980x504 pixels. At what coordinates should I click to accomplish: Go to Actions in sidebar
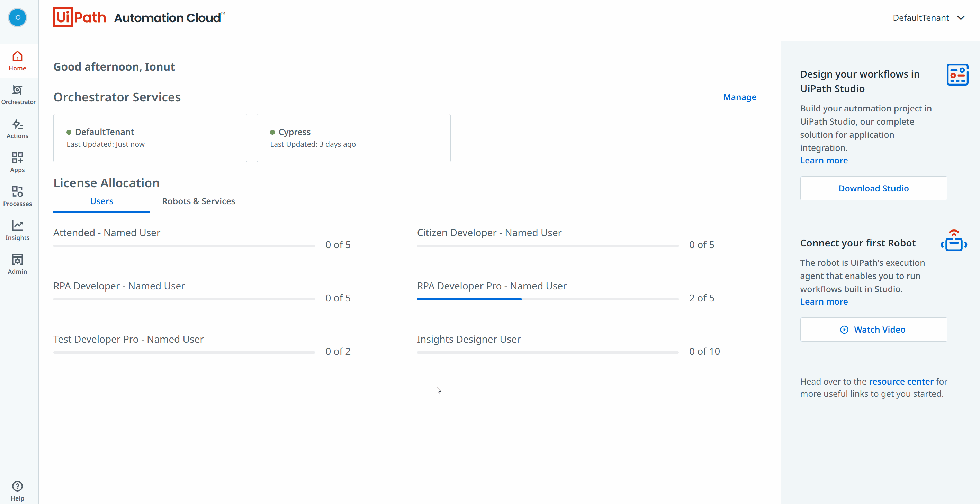click(x=17, y=128)
